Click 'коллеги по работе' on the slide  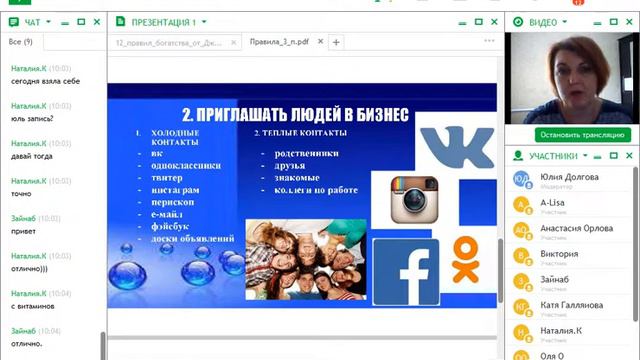(316, 190)
